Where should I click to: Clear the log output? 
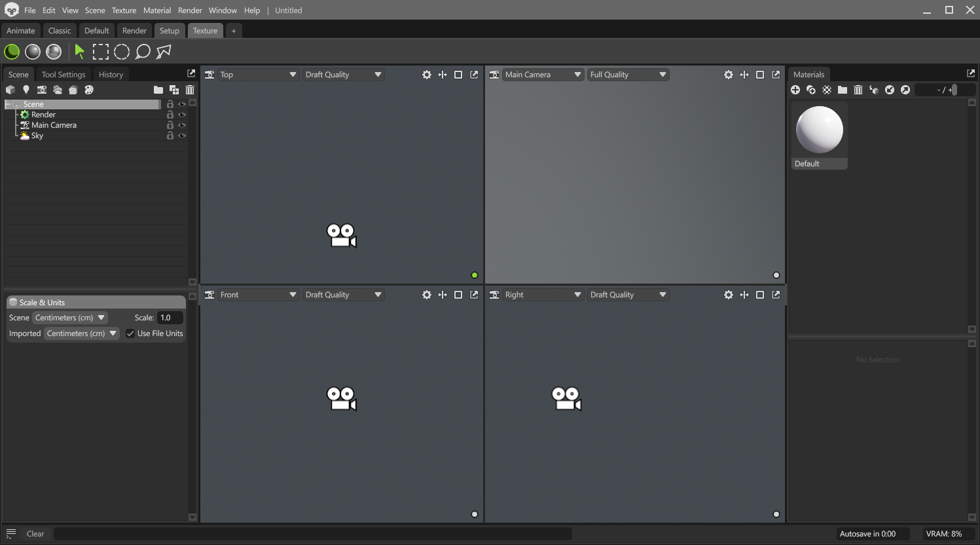(x=35, y=533)
